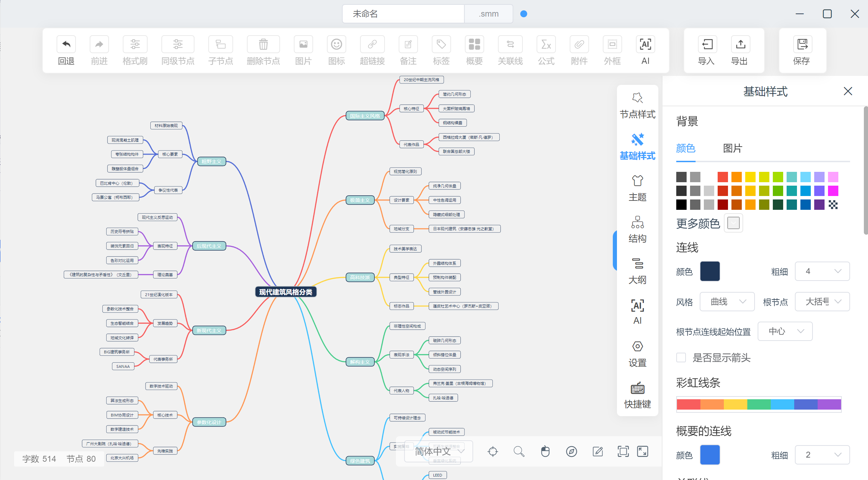Open the 粗细 dropdown set to 4
This screenshot has height=480, width=868.
click(822, 271)
